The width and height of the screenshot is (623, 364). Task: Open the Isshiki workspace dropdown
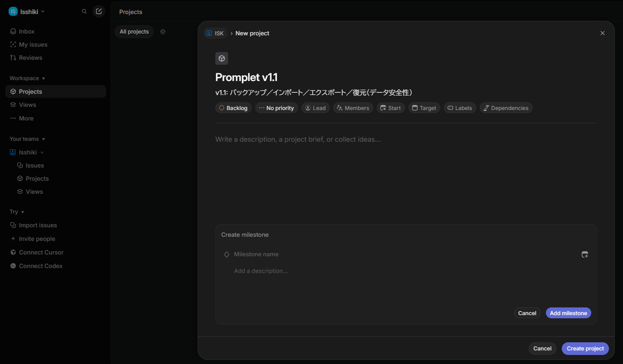point(26,11)
